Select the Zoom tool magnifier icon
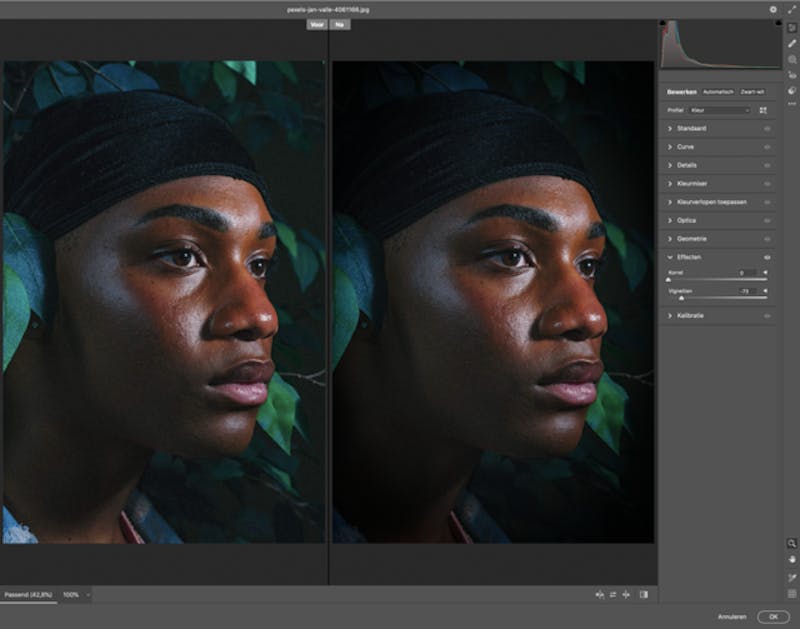This screenshot has width=800, height=629. (791, 543)
